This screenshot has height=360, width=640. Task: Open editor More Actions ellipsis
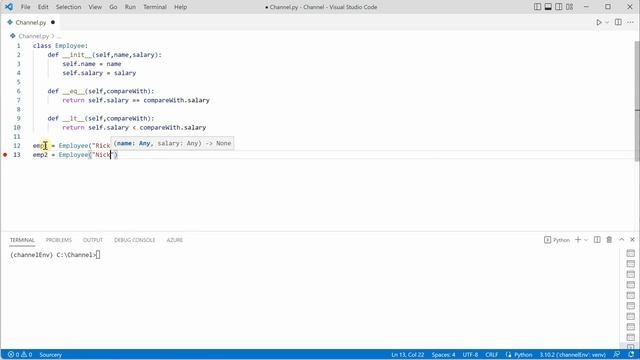(631, 22)
